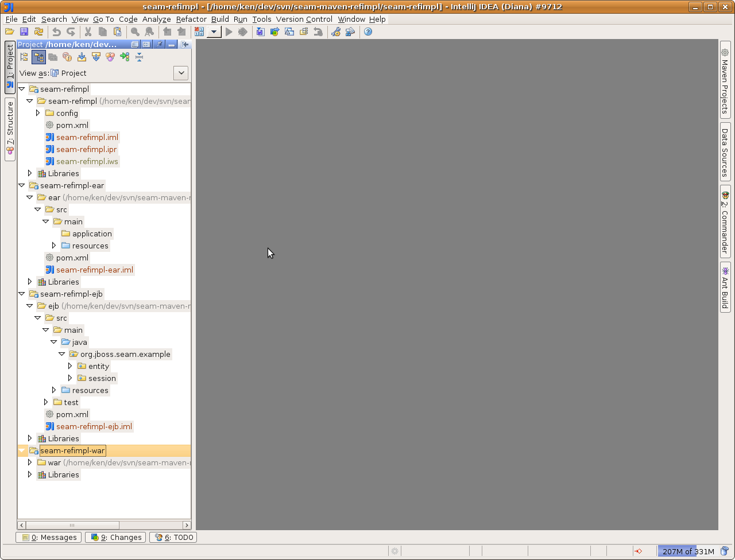Viewport: 735px width, 560px height.
Task: Toggle Show Members option in Project panel
Action: (x=67, y=57)
